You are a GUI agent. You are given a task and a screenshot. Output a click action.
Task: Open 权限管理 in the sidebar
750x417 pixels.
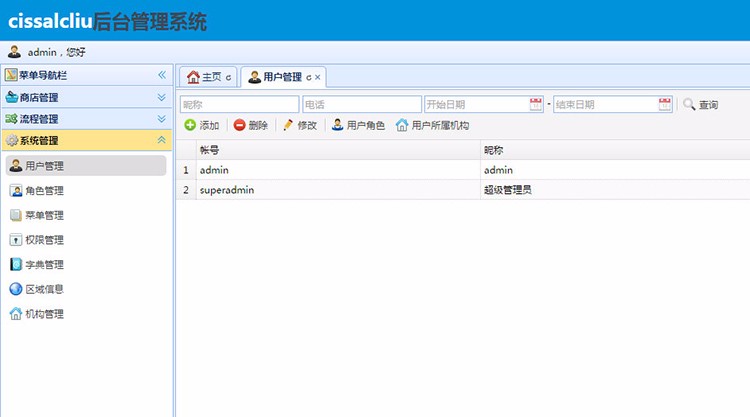coord(86,240)
